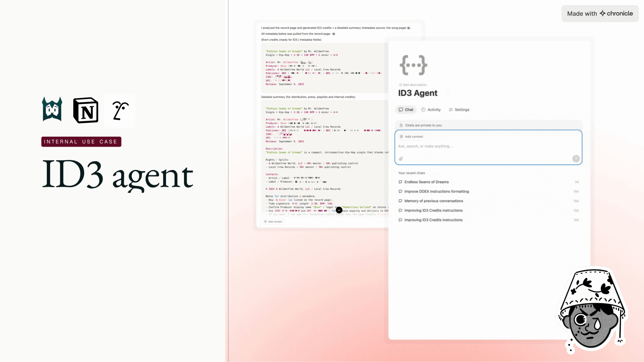The image size is (644, 362).
Task: Open the Settings tab
Action: click(459, 110)
